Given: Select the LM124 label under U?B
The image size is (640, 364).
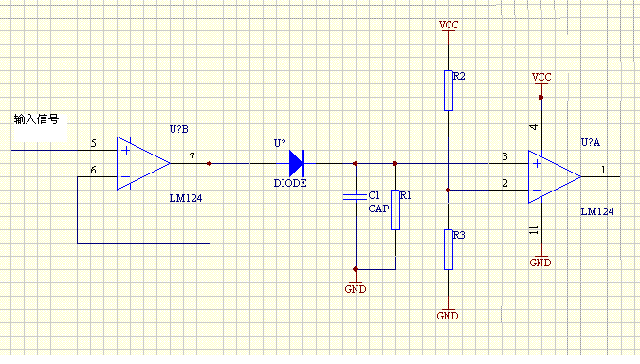Looking at the screenshot, I should tap(186, 198).
